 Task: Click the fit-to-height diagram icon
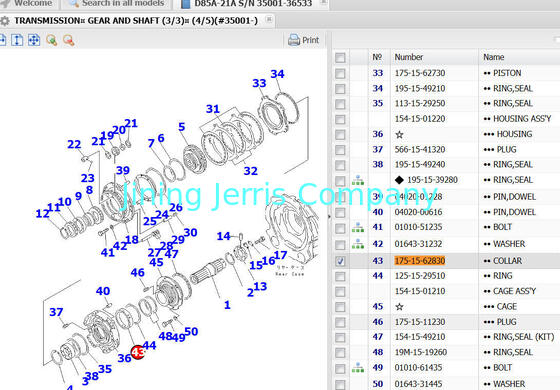point(17,40)
